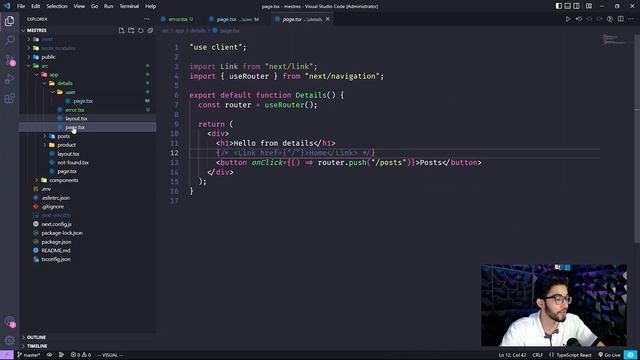The height and width of the screenshot is (360, 640).
Task: Open the Terminal menu
Action: pyautogui.click(x=129, y=6)
